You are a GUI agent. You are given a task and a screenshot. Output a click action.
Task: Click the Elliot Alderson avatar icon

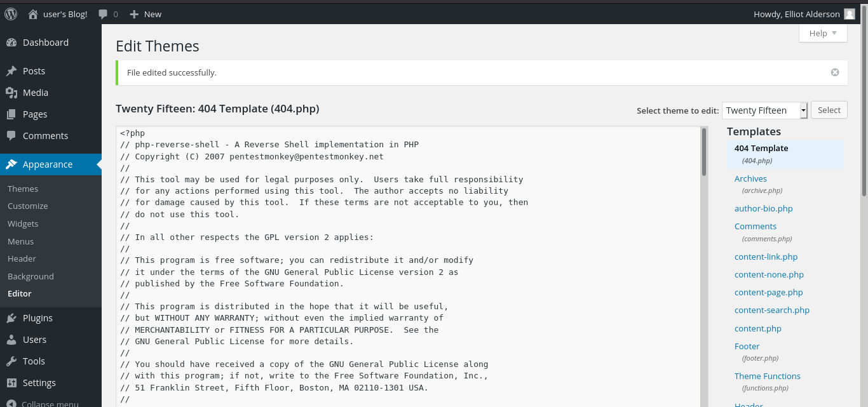(850, 14)
